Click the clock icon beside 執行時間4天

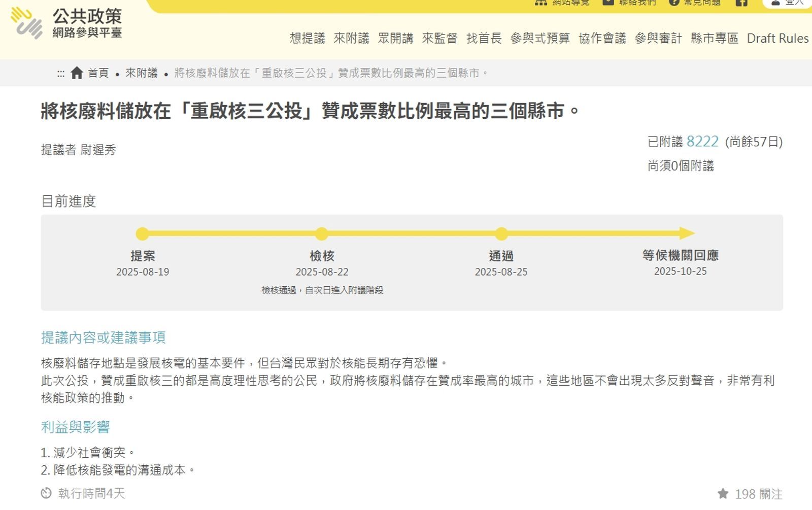click(x=47, y=492)
